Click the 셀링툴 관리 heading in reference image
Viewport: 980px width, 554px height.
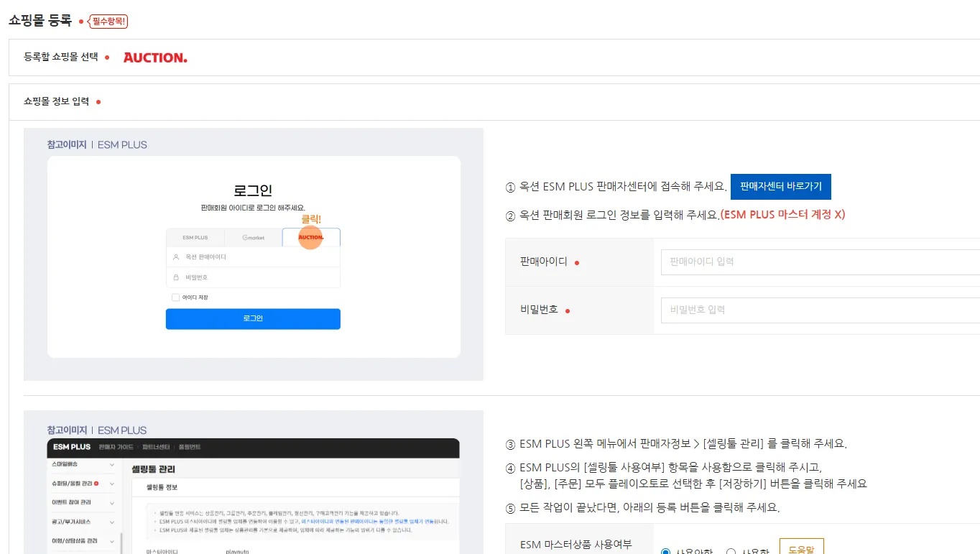coord(154,469)
